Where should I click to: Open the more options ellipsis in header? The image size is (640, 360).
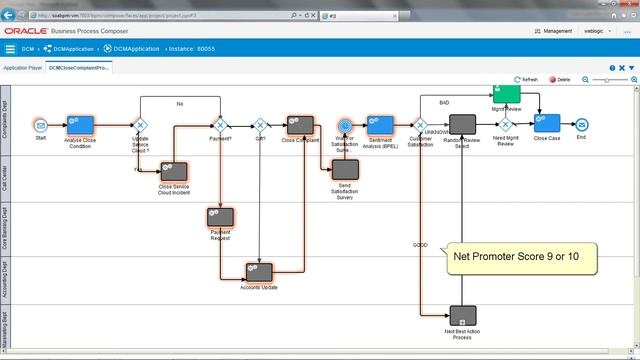(x=627, y=31)
